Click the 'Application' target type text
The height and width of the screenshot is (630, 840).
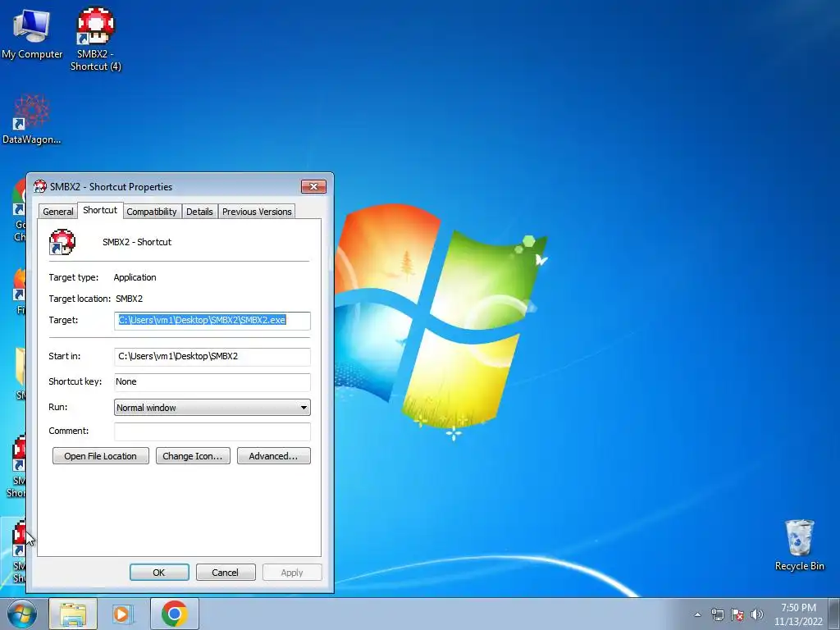coord(135,277)
